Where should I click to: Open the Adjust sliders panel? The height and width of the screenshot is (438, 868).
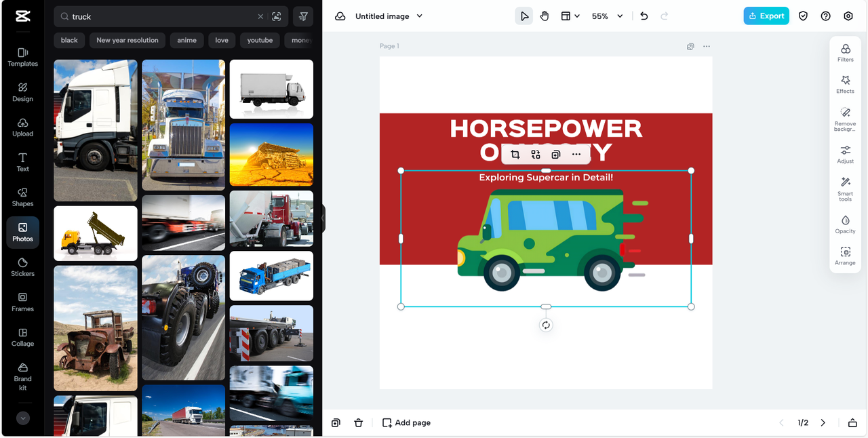point(846,155)
